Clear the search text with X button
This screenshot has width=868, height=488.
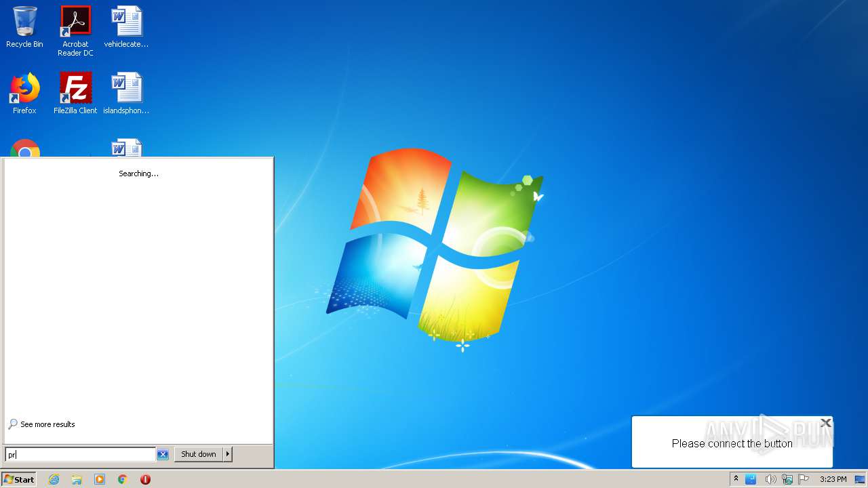[x=163, y=454]
